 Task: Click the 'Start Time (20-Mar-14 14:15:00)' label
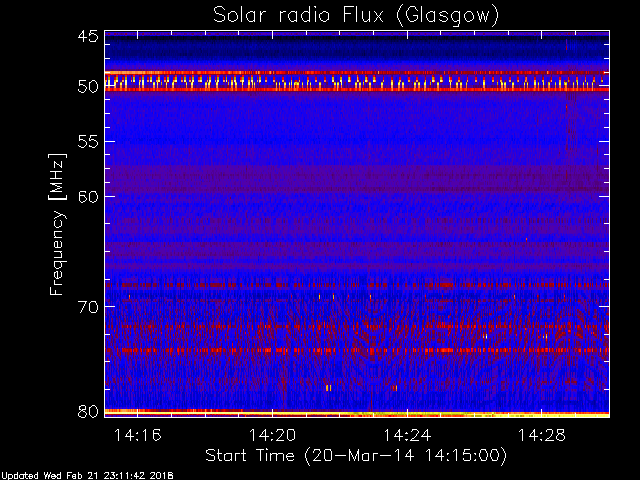coord(356,456)
